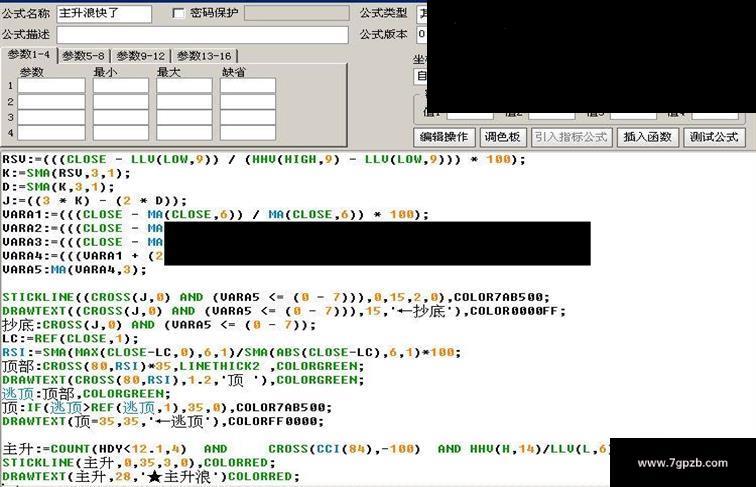
Task: Click the 最小 field in row 4
Action: (x=121, y=133)
